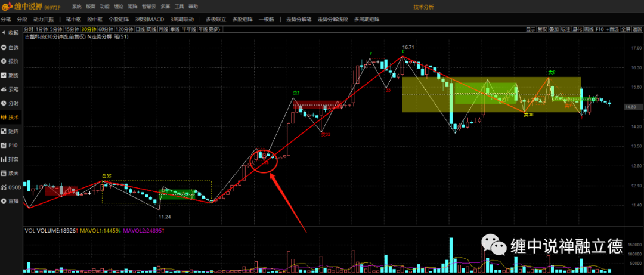Click the 标注 annotation button

click(565, 29)
